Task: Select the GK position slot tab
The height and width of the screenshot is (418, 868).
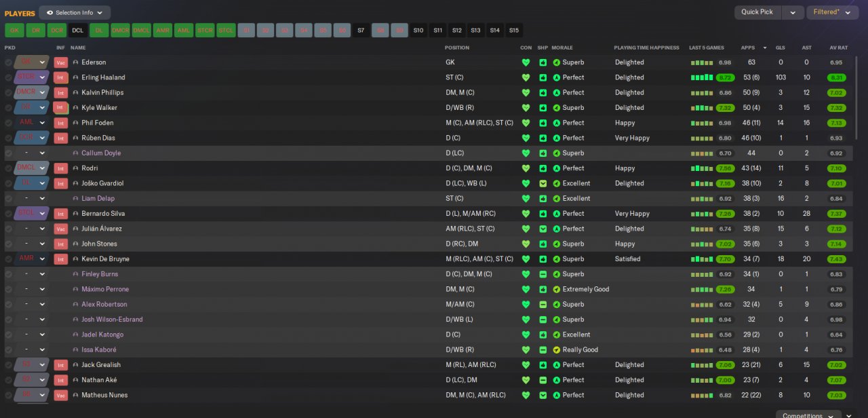Action: click(x=14, y=31)
